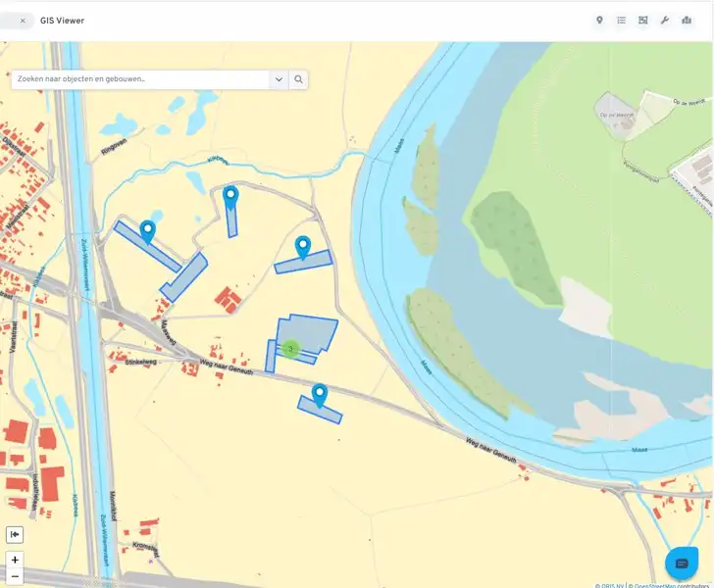Screen dimensions: 714x588
Task: Zoom in with the plus button
Action: point(15,560)
